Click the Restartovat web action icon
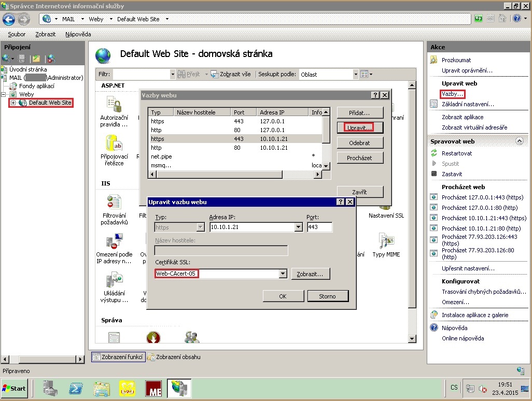The height and width of the screenshot is (401, 532). (434, 153)
